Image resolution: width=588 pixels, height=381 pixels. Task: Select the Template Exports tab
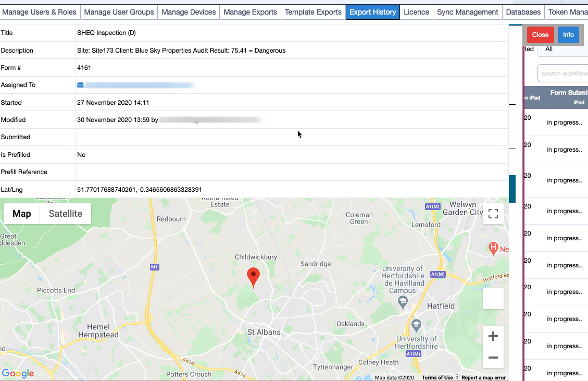click(313, 12)
